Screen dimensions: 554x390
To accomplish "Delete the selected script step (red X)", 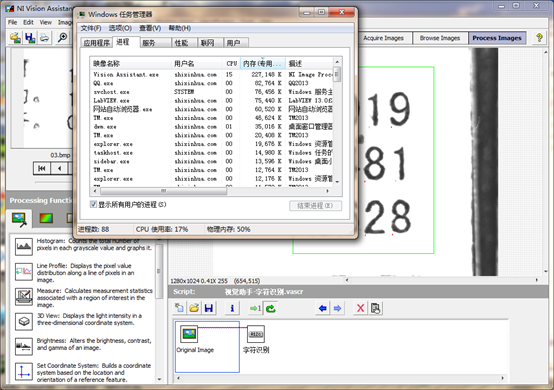I will click(x=360, y=308).
